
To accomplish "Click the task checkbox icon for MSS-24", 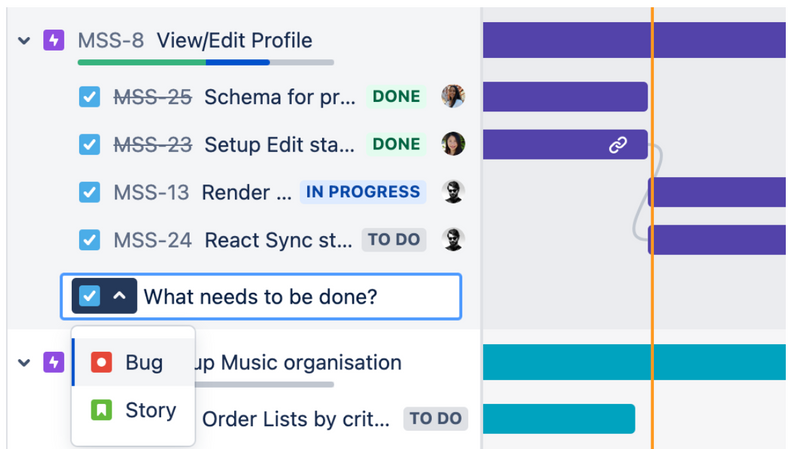I will (x=90, y=240).
